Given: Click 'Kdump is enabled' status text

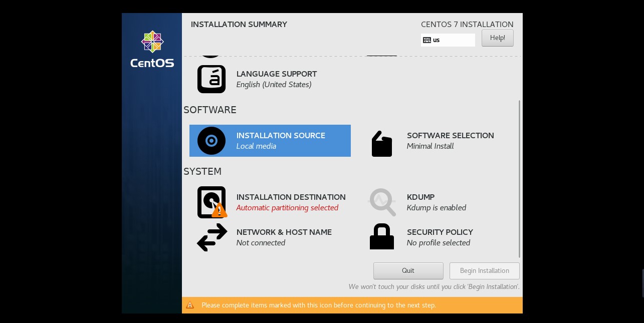Looking at the screenshot, I should (437, 208).
